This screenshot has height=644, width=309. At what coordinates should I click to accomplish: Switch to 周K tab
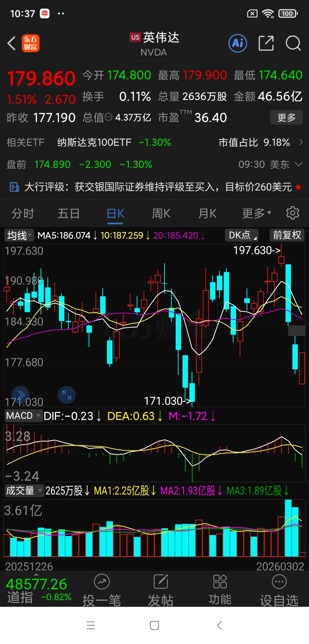click(161, 213)
